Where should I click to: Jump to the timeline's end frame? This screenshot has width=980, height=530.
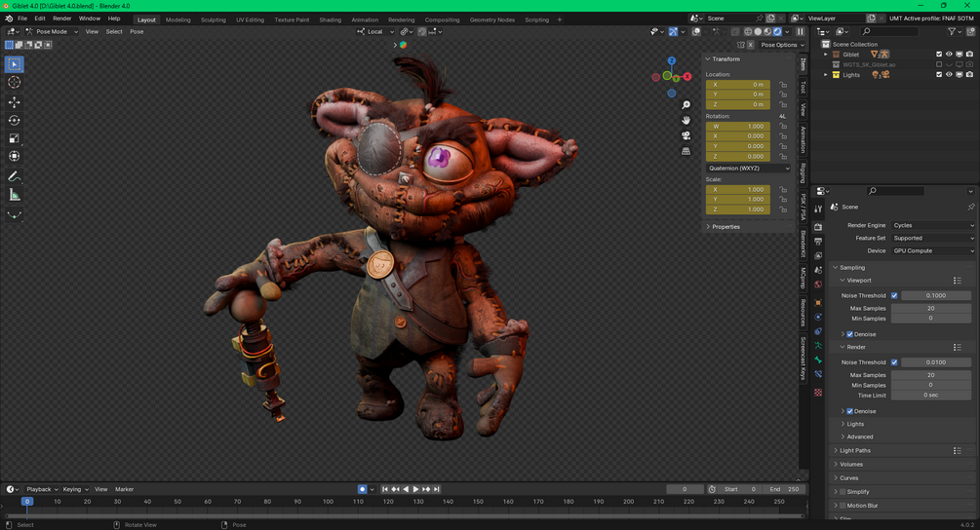pos(438,489)
